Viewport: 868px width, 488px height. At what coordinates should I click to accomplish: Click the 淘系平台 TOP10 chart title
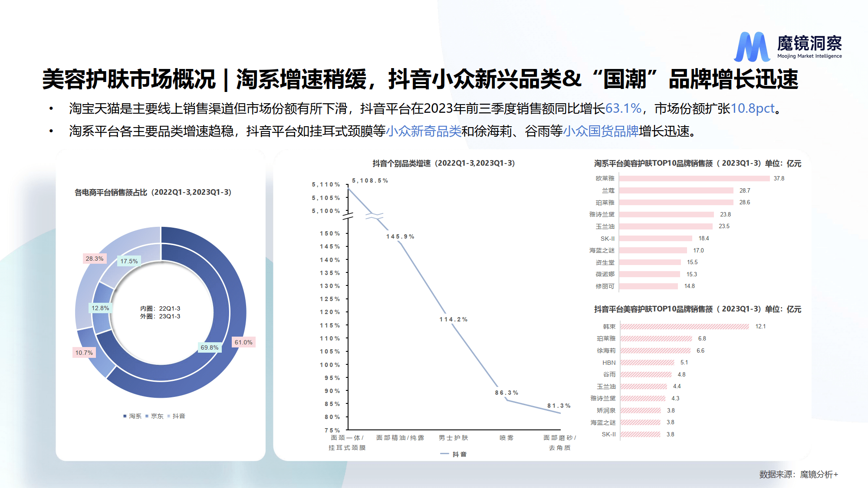pos(698,163)
